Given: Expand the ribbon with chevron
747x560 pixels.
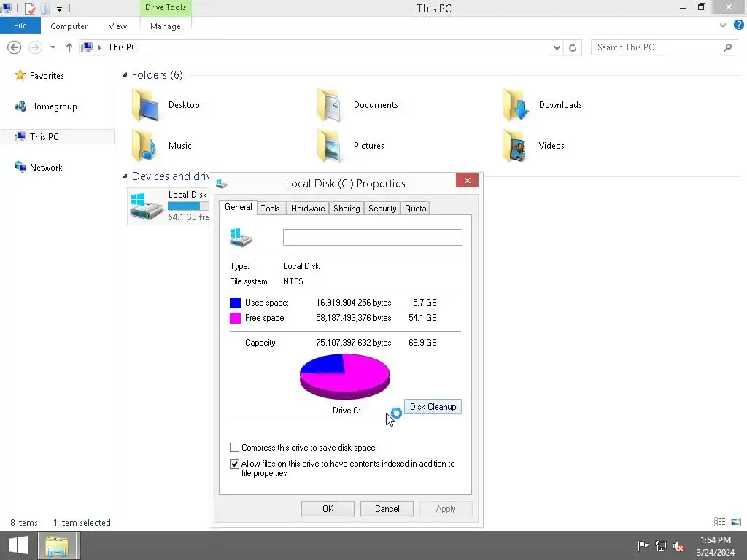Looking at the screenshot, I should coord(723,26).
